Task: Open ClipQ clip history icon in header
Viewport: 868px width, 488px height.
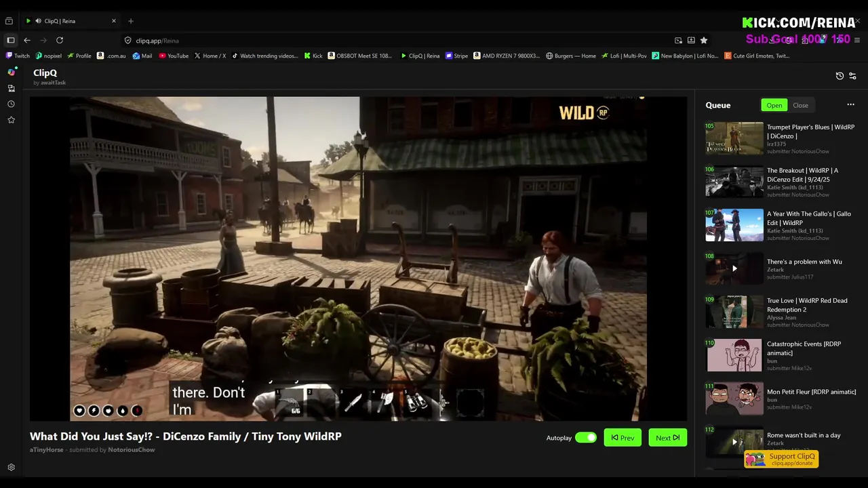Action: 840,76
